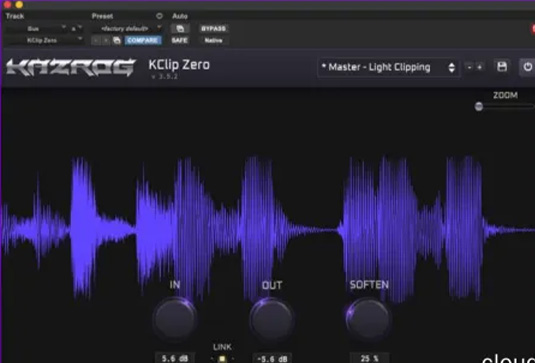Click the purple waveform display
The height and width of the screenshot is (363, 535).
268,228
